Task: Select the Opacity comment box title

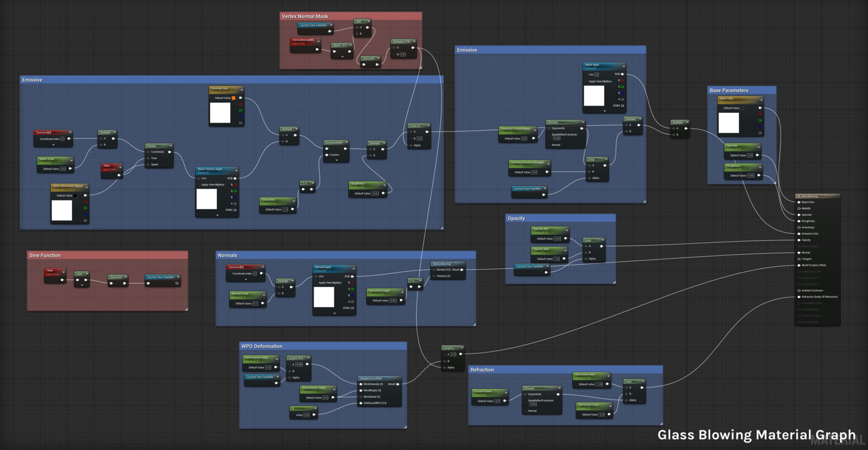Action: [516, 218]
